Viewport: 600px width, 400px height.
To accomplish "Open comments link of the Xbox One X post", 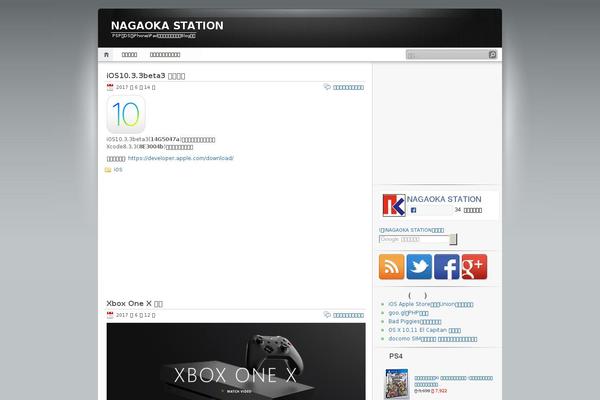I will pos(348,315).
